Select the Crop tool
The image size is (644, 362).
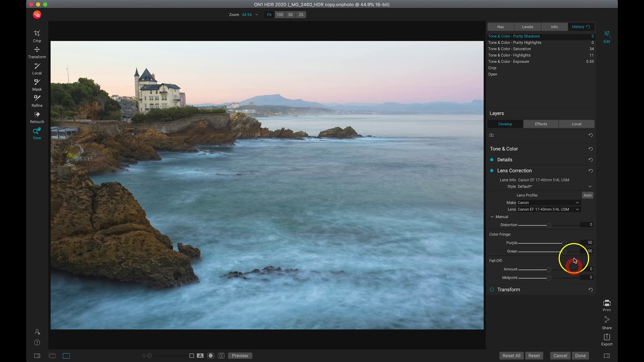(x=37, y=36)
